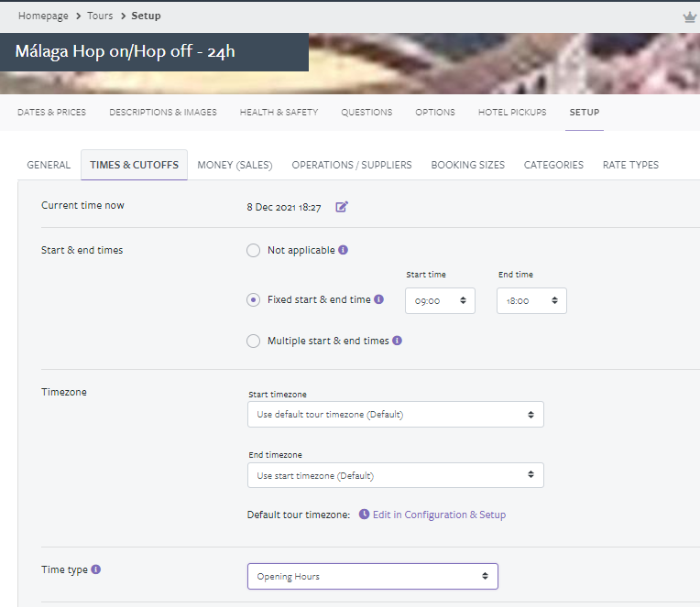Open the Rate Types sub-tab

(630, 165)
